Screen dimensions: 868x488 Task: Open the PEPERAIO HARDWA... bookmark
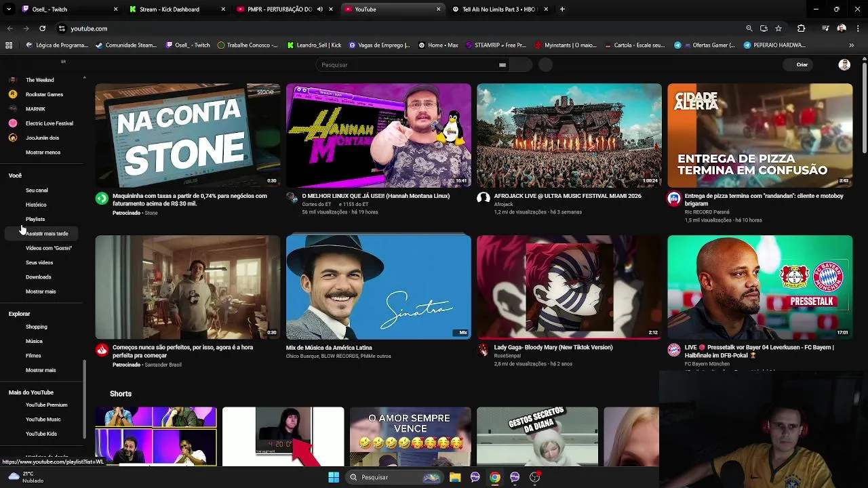coord(774,45)
